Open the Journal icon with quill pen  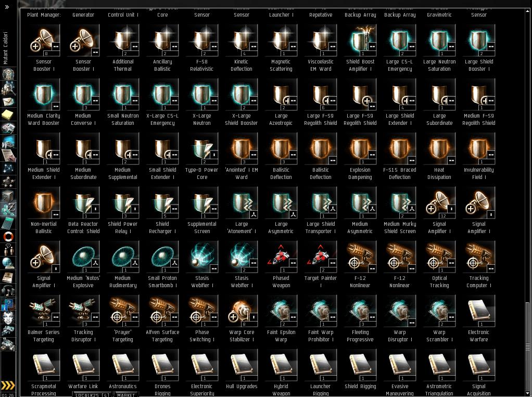(x=8, y=155)
